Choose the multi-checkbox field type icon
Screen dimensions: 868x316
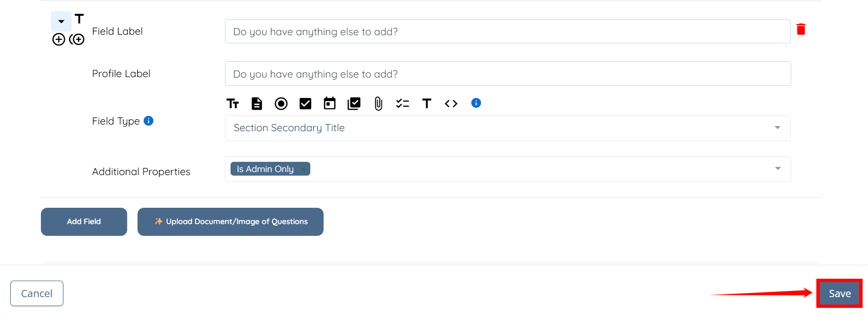coord(354,104)
